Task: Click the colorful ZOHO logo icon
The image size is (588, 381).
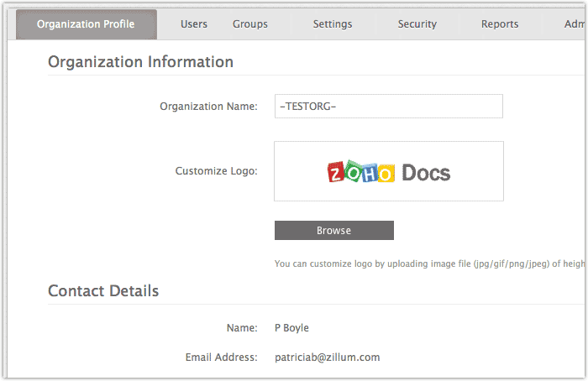Action: click(360, 173)
